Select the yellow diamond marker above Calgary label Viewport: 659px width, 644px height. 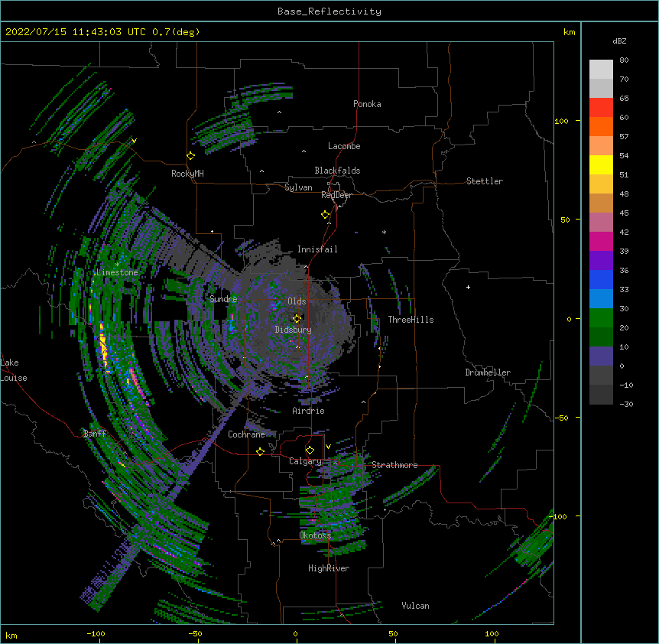coord(310,450)
